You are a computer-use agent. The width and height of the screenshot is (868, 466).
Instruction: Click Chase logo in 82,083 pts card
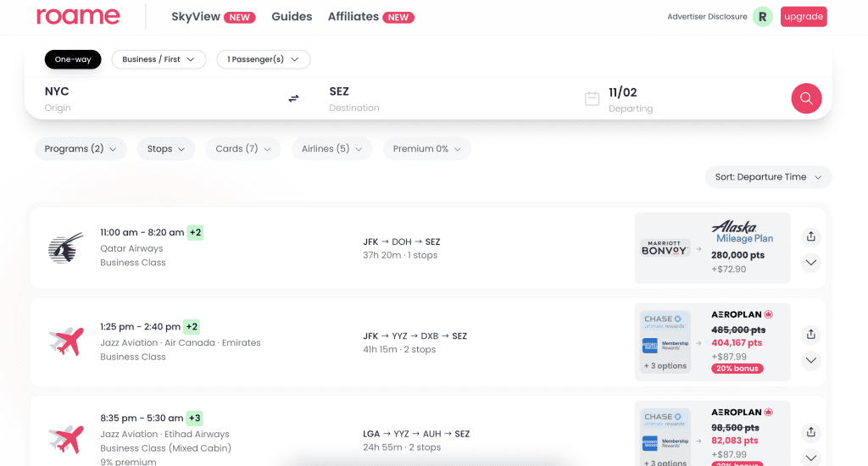665,419
